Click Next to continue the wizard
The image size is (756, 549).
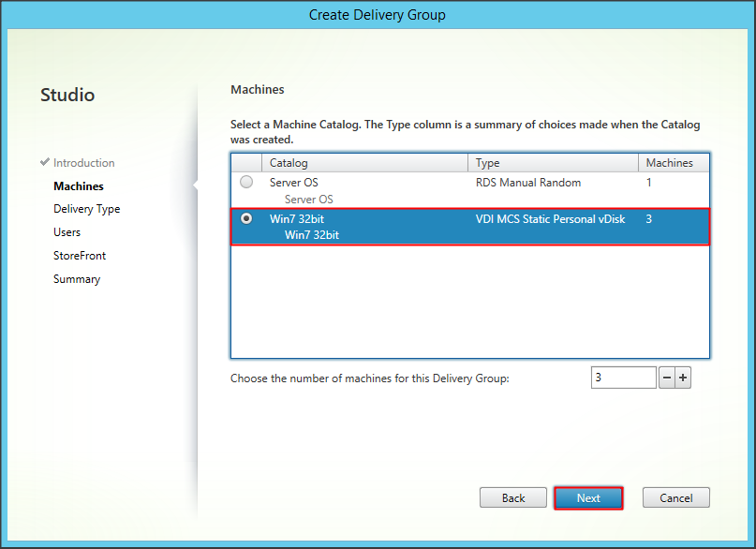[588, 498]
